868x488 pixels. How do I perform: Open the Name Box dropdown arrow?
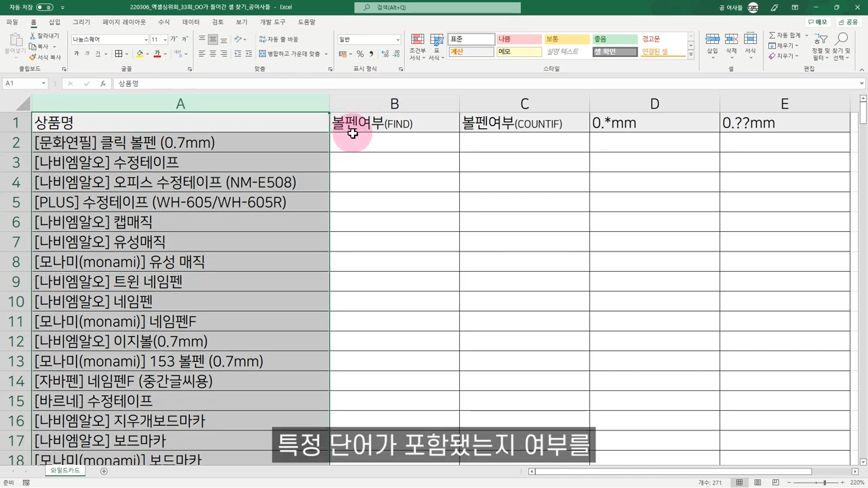pos(43,83)
